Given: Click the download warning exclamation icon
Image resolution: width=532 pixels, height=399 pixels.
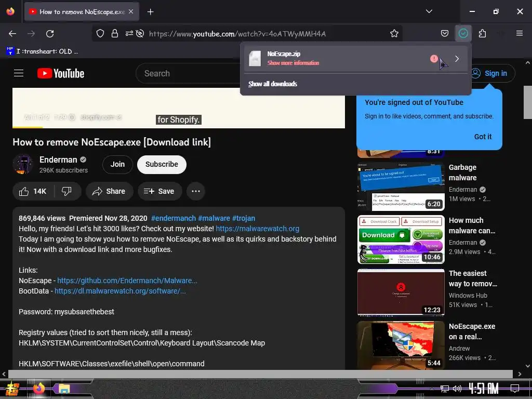Looking at the screenshot, I should tap(434, 59).
